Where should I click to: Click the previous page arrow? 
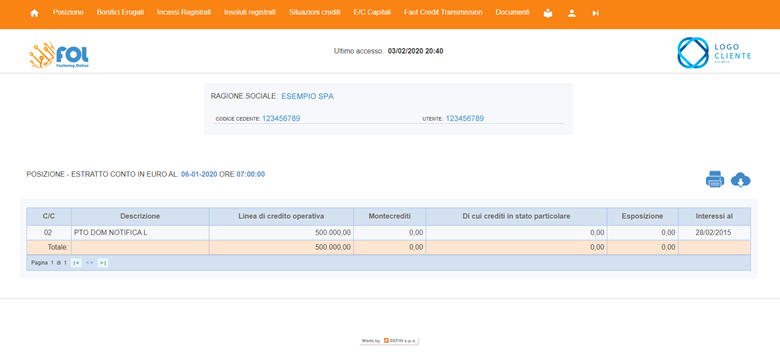[x=87, y=263]
